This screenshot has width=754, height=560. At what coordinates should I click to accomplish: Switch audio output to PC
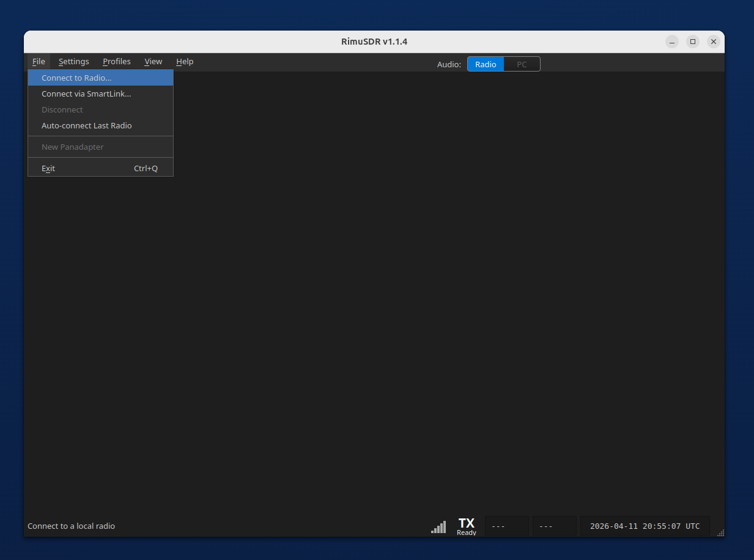(x=522, y=64)
